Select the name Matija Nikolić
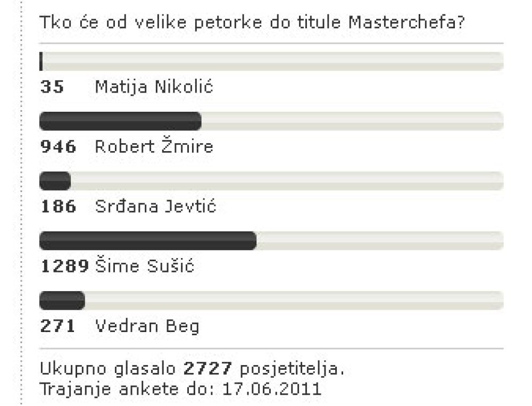The height and width of the screenshot is (406, 532). pos(154,87)
